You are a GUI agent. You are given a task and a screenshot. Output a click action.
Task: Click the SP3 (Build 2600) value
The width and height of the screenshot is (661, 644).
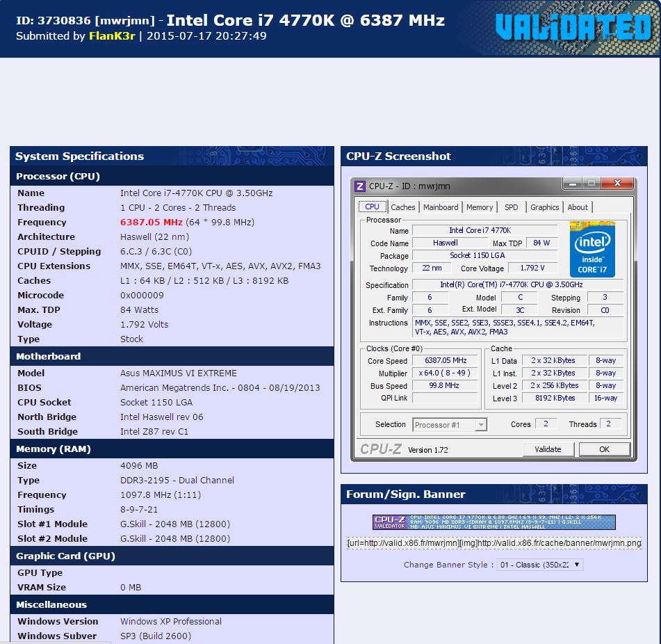pyautogui.click(x=156, y=636)
